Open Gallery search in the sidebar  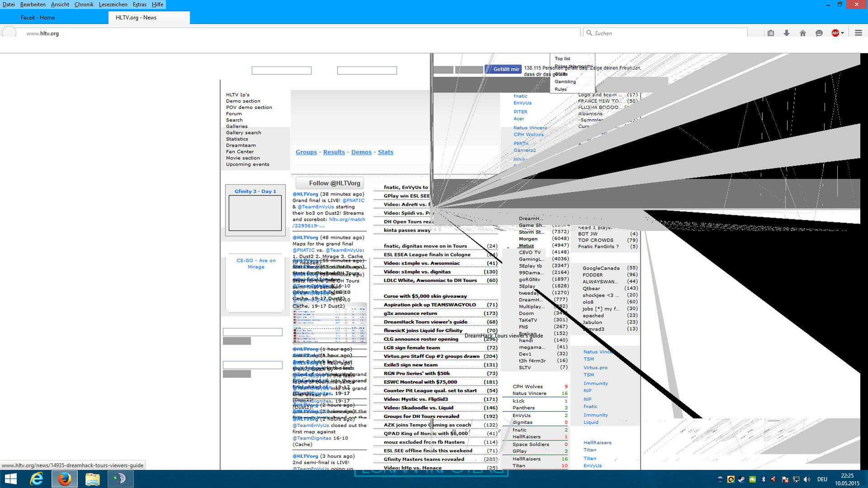coord(243,133)
